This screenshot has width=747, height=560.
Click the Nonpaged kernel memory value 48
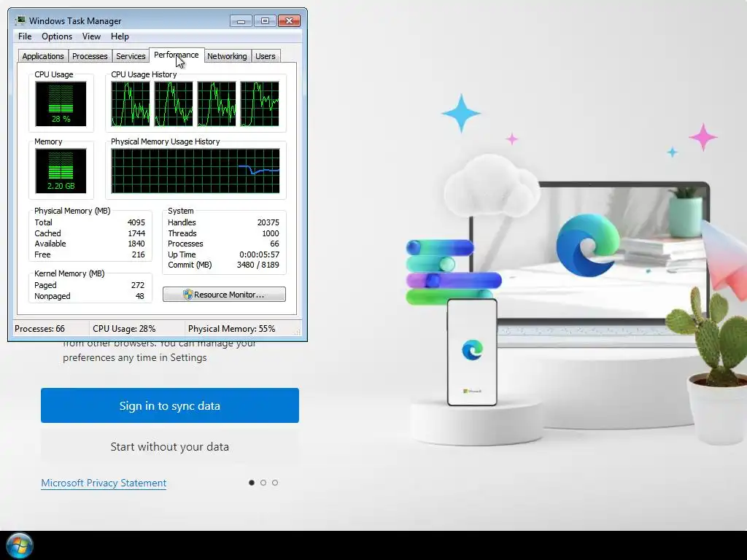tap(139, 296)
